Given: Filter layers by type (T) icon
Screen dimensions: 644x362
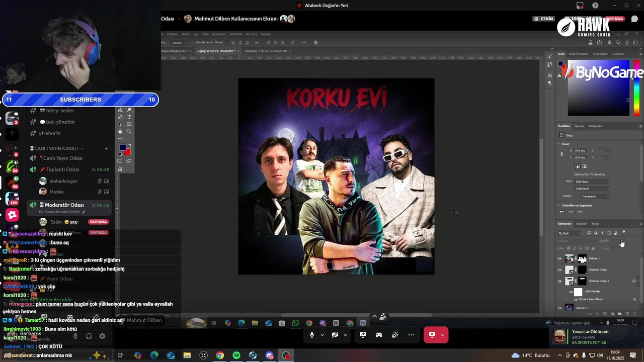Looking at the screenshot, I should click(x=602, y=233).
